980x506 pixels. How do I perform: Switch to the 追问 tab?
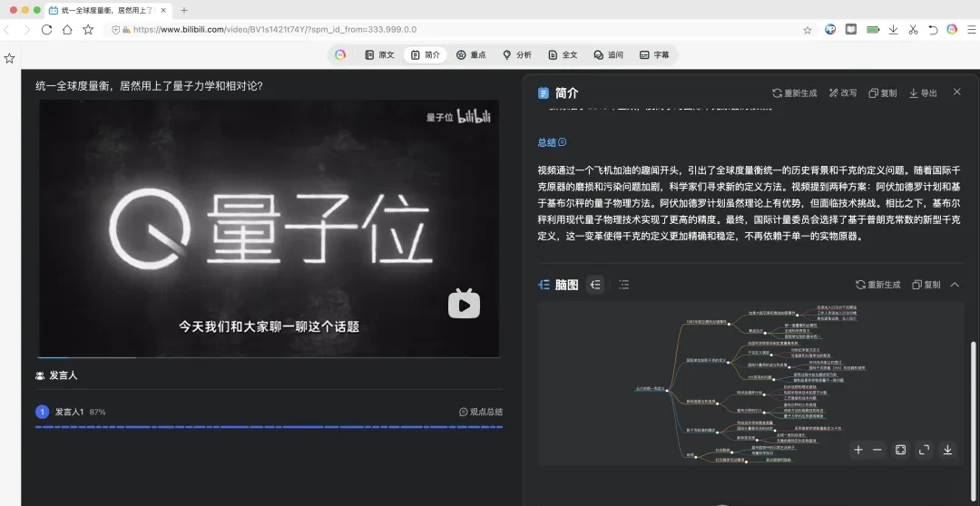609,55
